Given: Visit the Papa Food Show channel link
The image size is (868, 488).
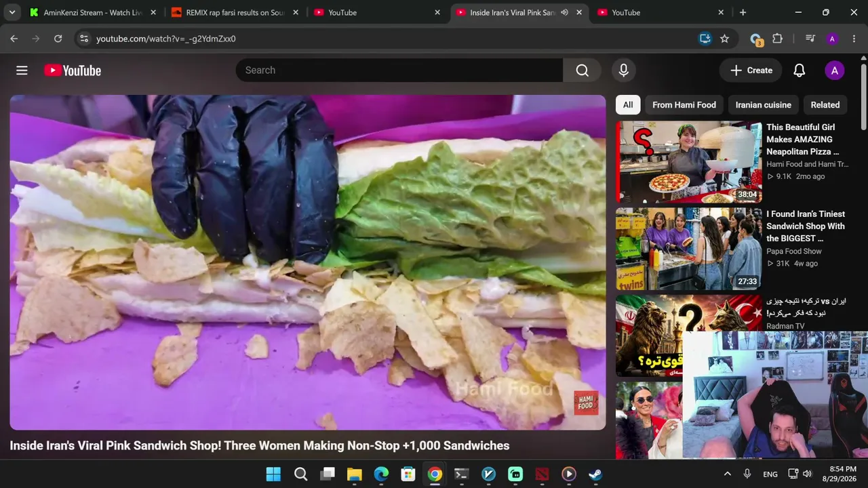Looking at the screenshot, I should click(794, 251).
